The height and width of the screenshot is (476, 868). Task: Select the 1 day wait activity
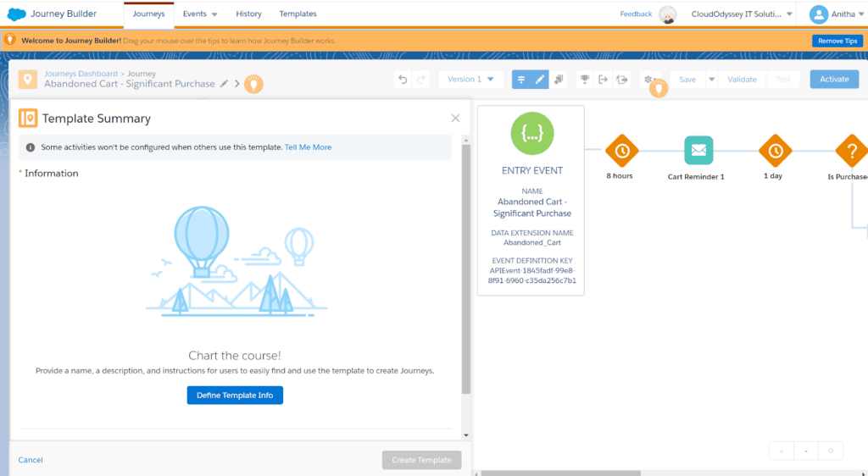pos(775,151)
